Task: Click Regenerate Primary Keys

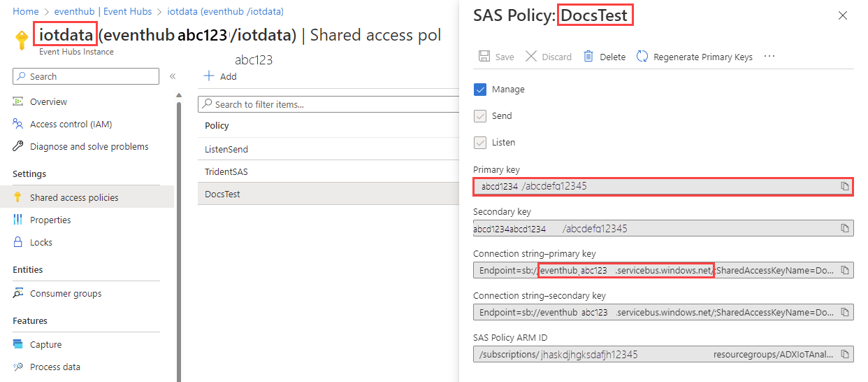Action: pyautogui.click(x=694, y=57)
